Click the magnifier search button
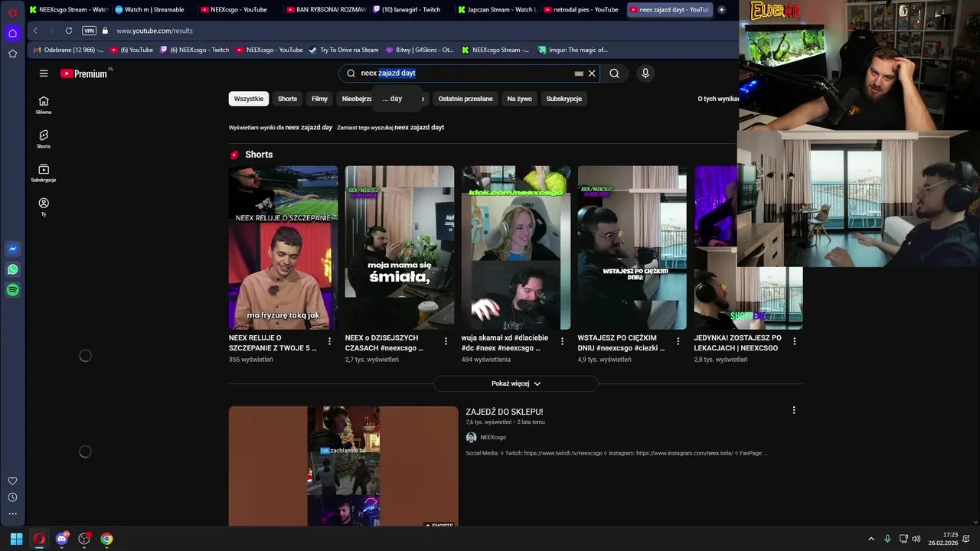Viewport: 980px width, 551px height. point(614,73)
